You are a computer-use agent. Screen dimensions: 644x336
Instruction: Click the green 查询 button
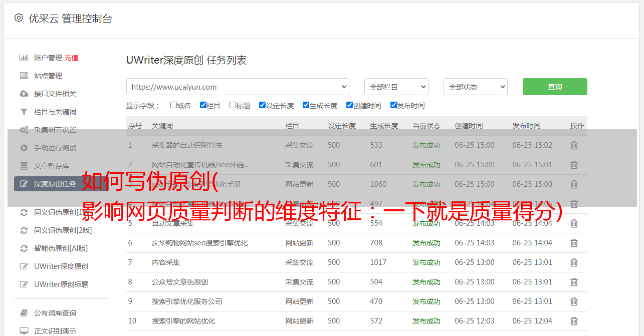tap(555, 87)
